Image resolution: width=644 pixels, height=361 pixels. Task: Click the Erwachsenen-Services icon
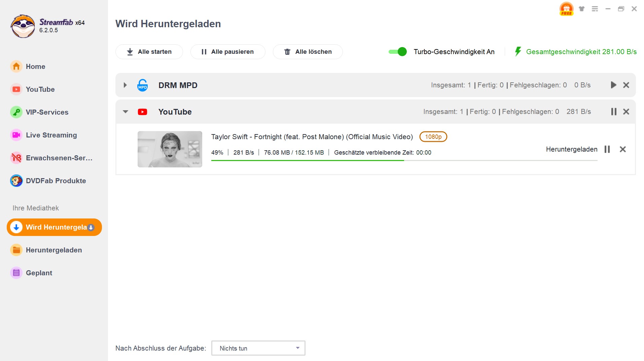(16, 158)
